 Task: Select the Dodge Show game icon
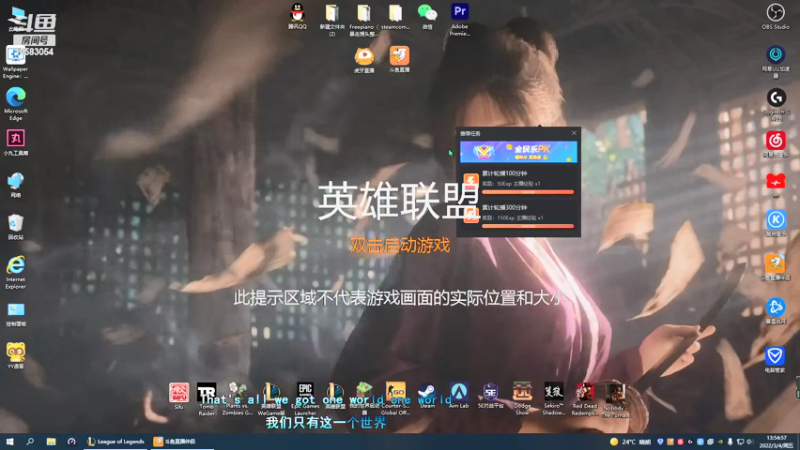(x=522, y=399)
